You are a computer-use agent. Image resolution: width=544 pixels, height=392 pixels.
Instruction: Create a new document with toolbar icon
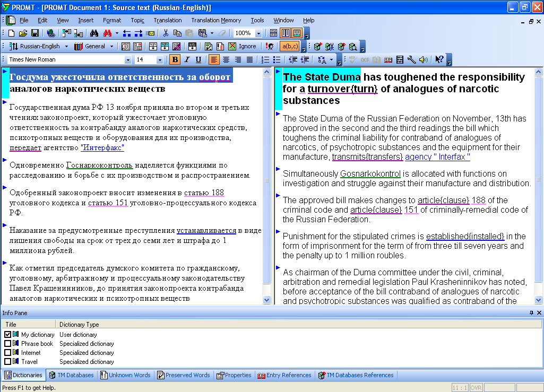pos(12,33)
